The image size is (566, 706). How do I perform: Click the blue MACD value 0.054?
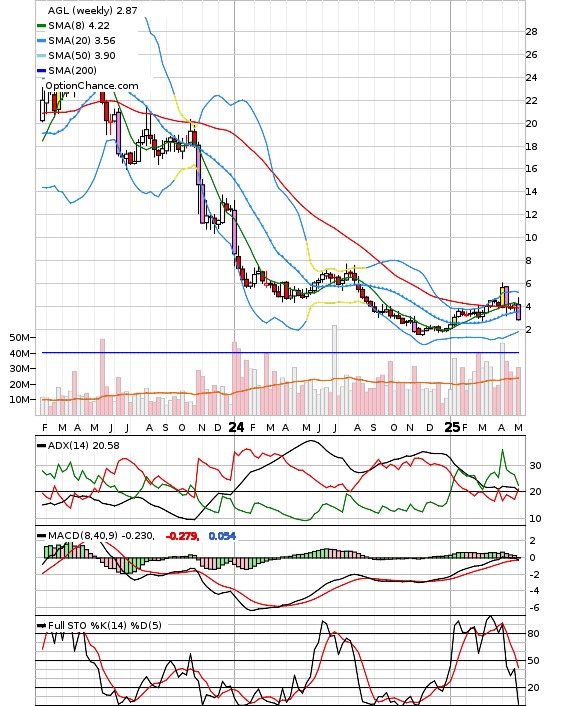pos(222,536)
